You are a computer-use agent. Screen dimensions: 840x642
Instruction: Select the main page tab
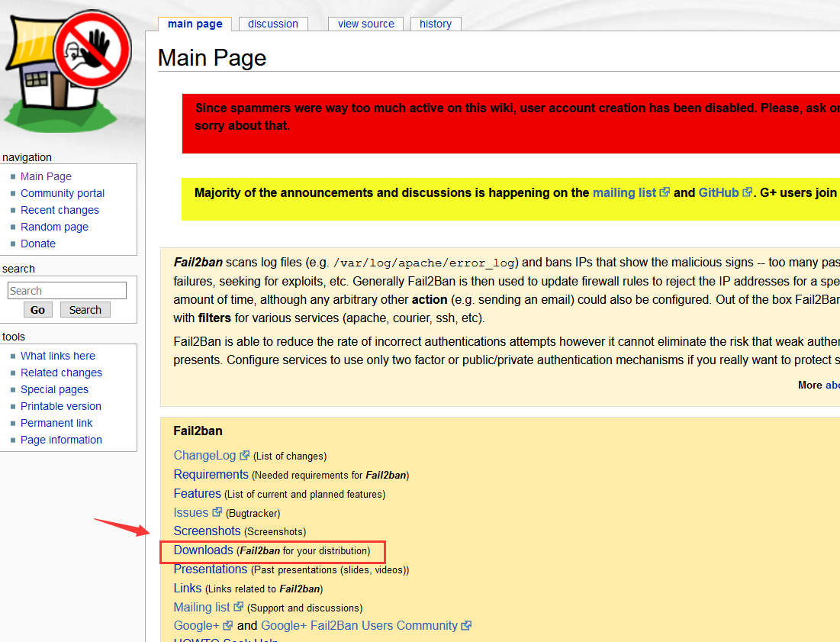pyautogui.click(x=195, y=24)
